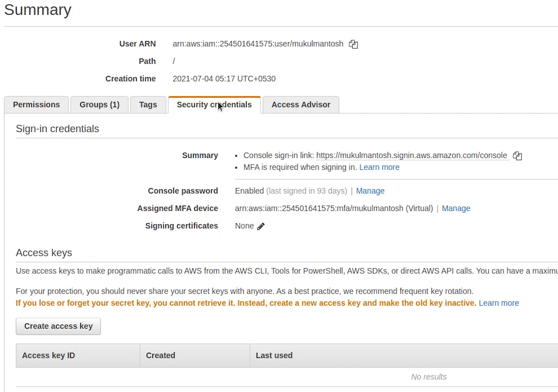Open the Access Advisor tab

tap(301, 105)
